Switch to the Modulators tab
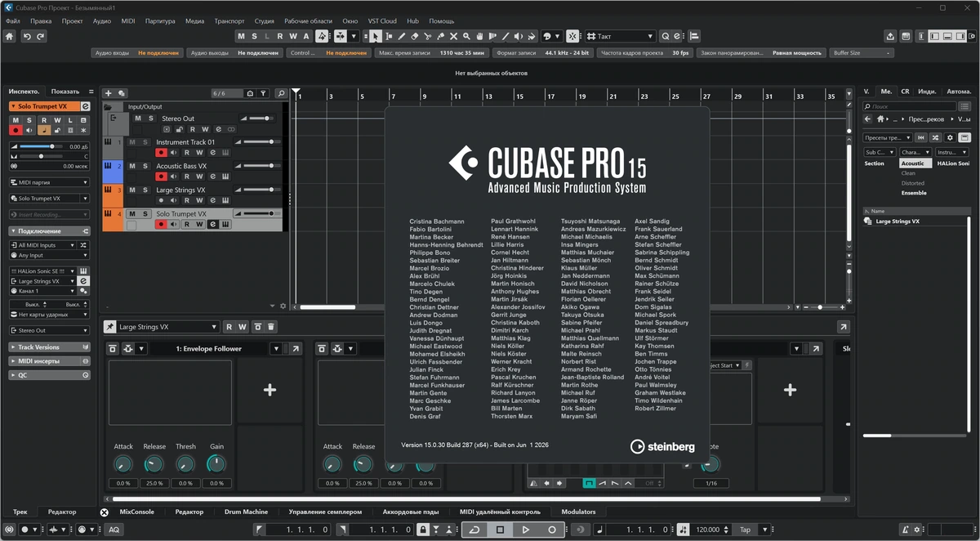 click(578, 512)
